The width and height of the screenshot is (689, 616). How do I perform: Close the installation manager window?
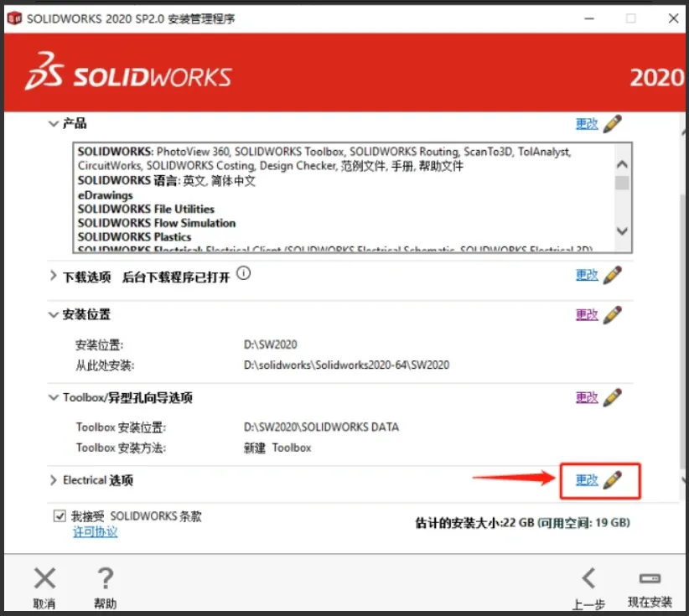tap(674, 18)
